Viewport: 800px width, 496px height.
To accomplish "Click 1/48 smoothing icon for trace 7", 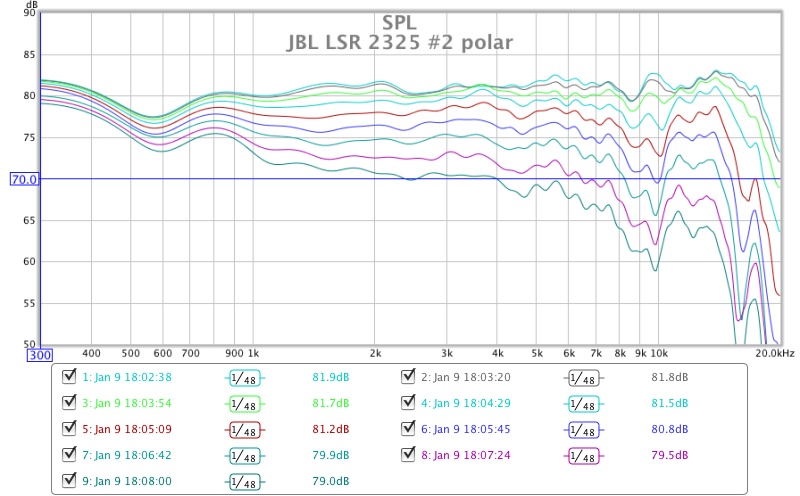I will (x=245, y=456).
